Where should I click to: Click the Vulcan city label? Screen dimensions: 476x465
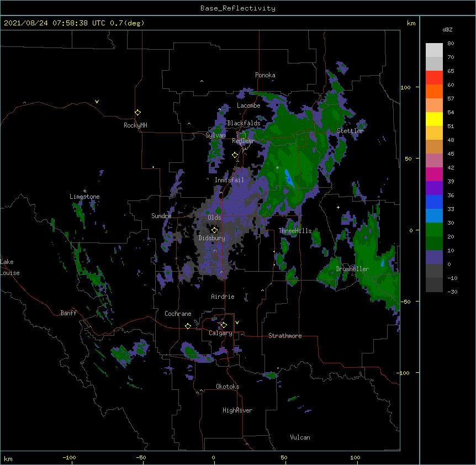[300, 437]
